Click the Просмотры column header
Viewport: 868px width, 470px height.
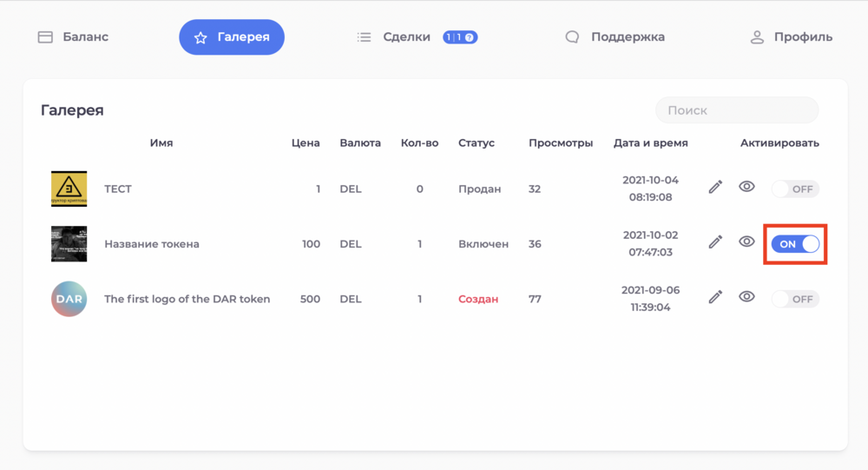(x=560, y=143)
